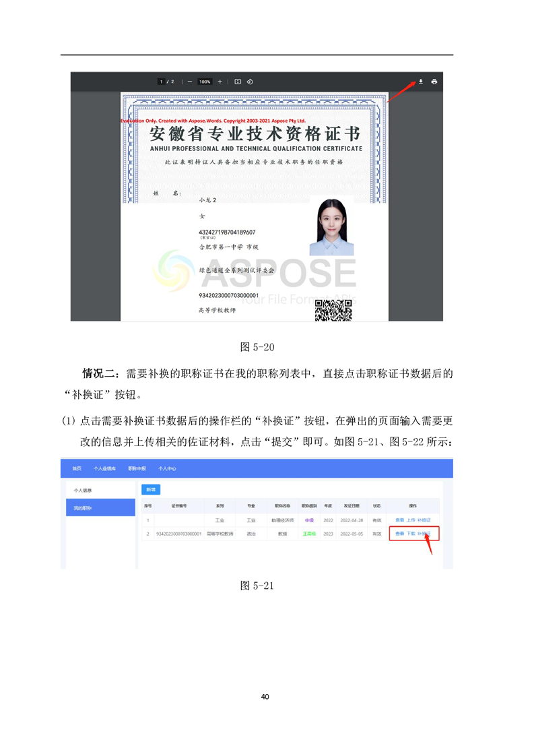This screenshot has width=534, height=756.
Task: Open the 首页 tab in the navigation bar
Action: click(x=77, y=468)
